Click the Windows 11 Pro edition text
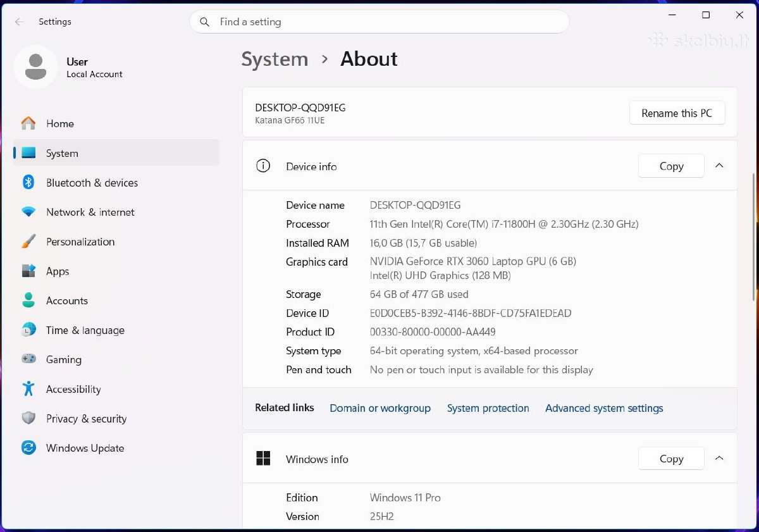 [x=405, y=498]
